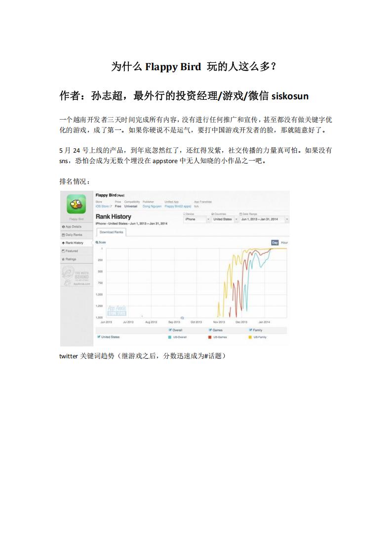Click the US-Games red legend swatch
This screenshot has height=555, width=392.
click(x=210, y=338)
